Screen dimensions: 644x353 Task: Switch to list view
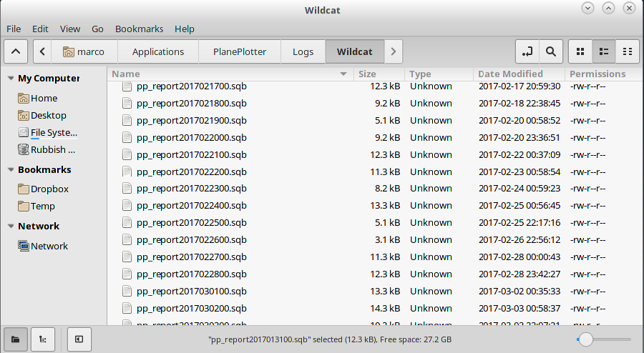pyautogui.click(x=604, y=51)
